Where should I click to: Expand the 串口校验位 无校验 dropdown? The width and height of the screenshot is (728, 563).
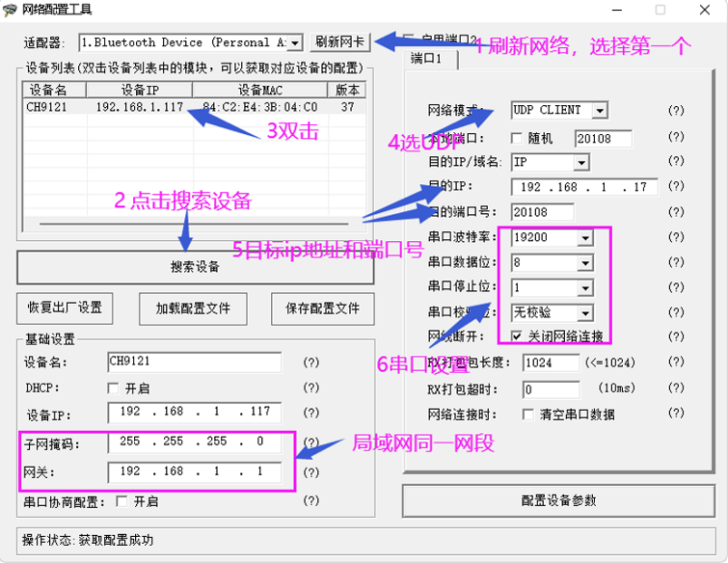point(584,312)
